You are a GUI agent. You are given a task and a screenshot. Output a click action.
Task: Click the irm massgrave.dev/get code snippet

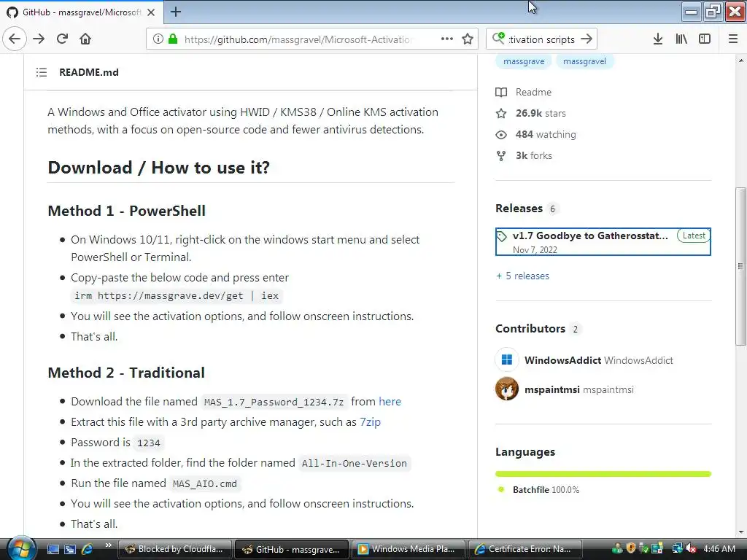pos(177,296)
